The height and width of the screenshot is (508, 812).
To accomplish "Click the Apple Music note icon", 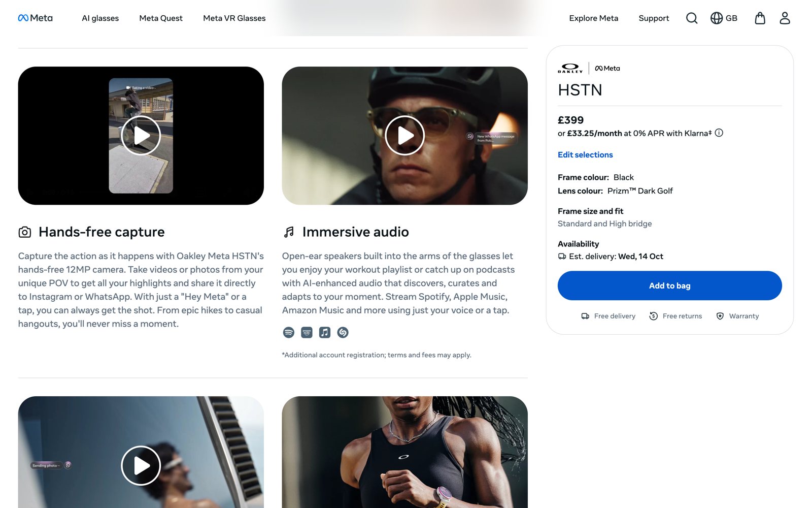I will 325,332.
